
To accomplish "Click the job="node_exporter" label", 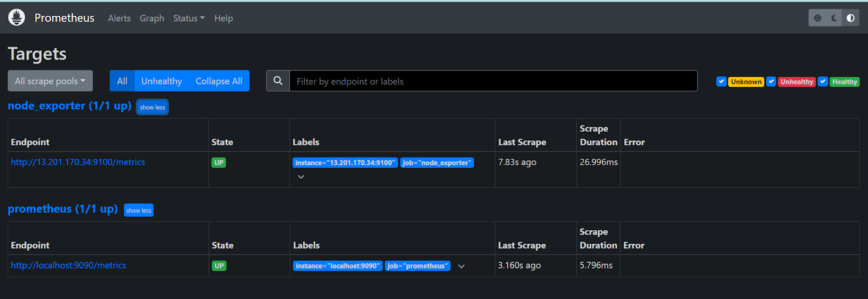I will click(x=437, y=162).
